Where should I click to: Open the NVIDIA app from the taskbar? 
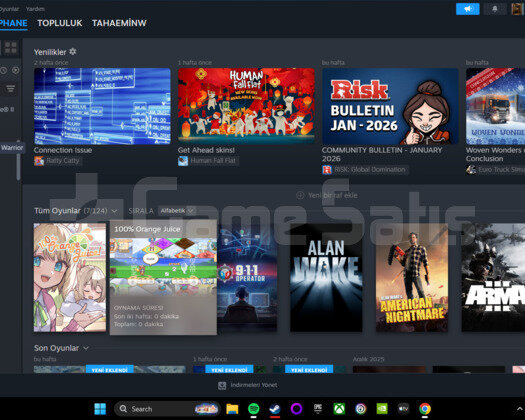click(x=382, y=409)
